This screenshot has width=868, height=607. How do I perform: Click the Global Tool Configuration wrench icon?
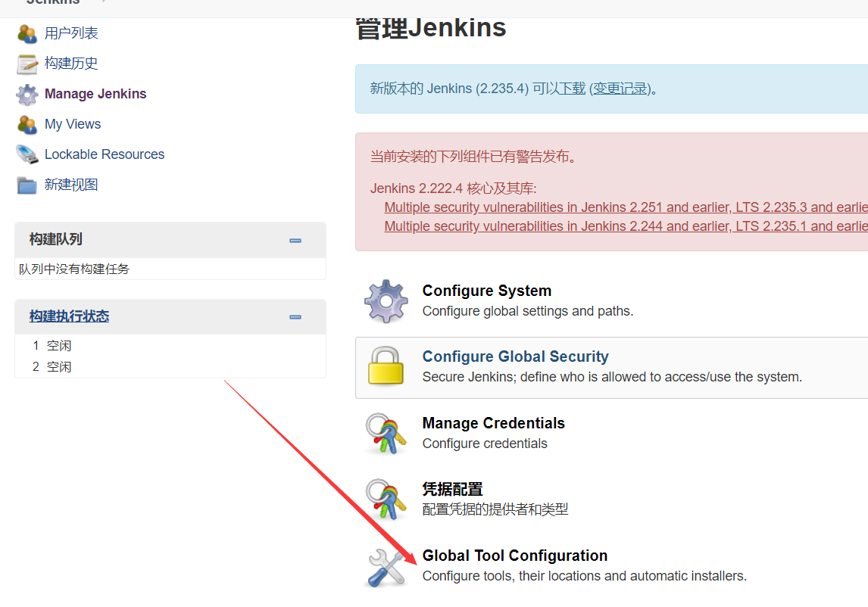click(386, 567)
